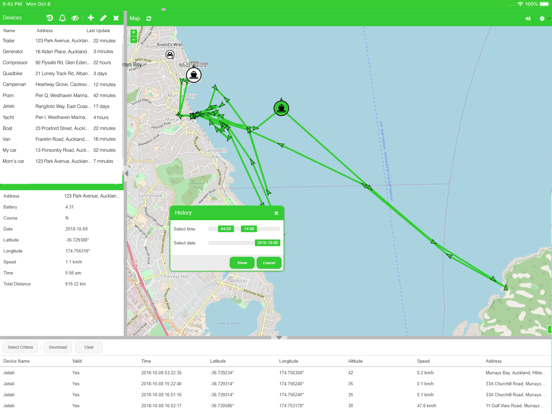The height and width of the screenshot is (414, 552).
Task: Add a new device with plus icon
Action: [90, 18]
